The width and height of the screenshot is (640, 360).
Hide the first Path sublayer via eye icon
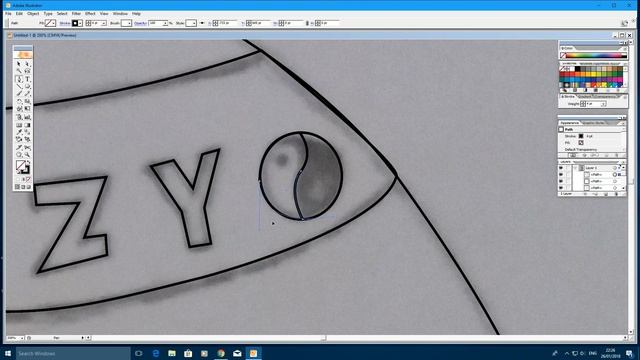tap(561, 174)
